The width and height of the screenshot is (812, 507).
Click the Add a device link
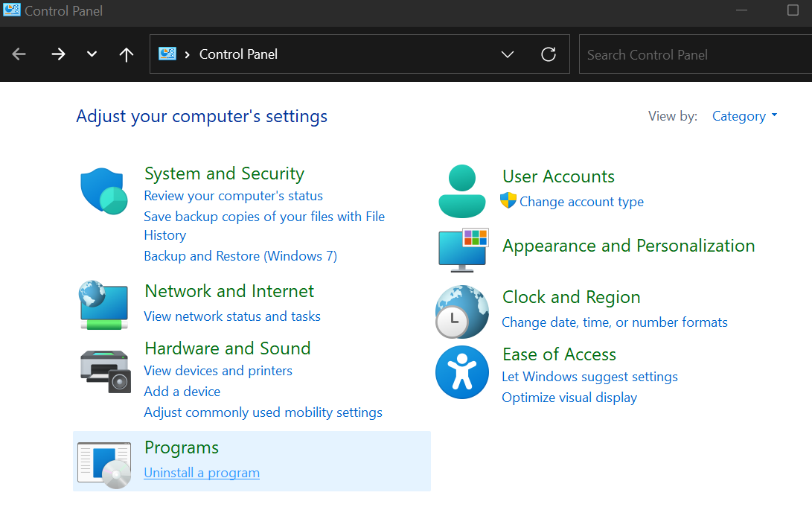coord(182,392)
